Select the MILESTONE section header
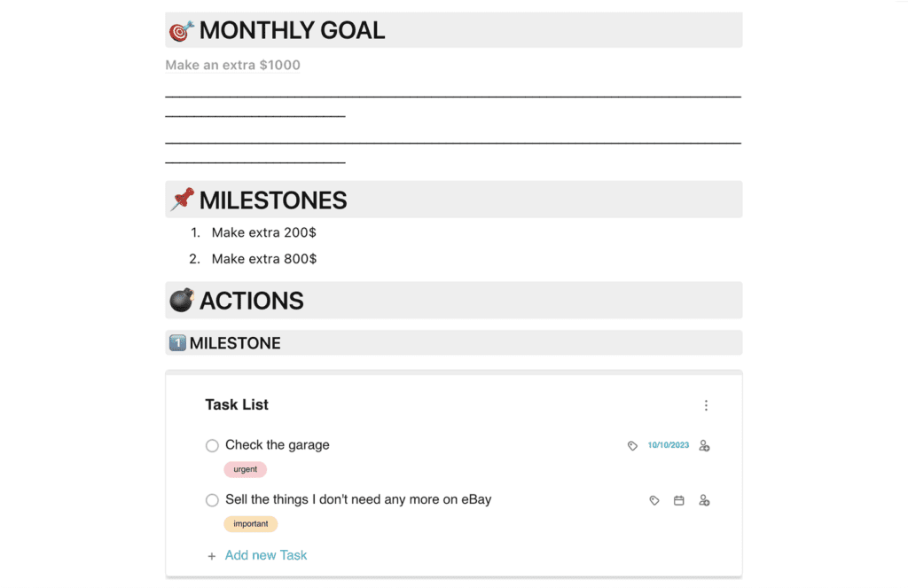 (225, 342)
